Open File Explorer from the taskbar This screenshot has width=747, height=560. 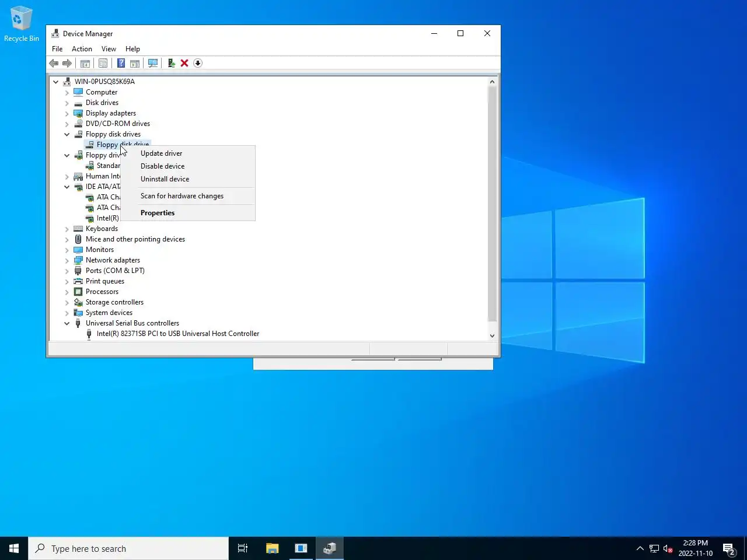272,548
